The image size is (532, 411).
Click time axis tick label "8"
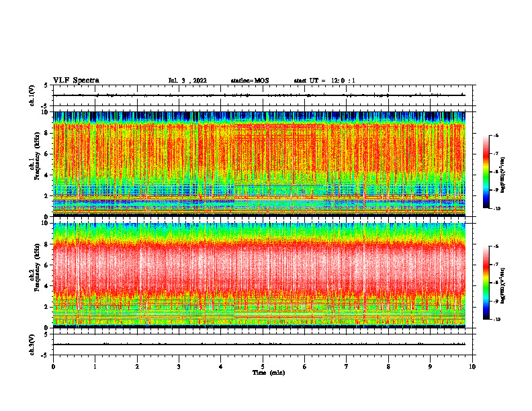point(388,367)
